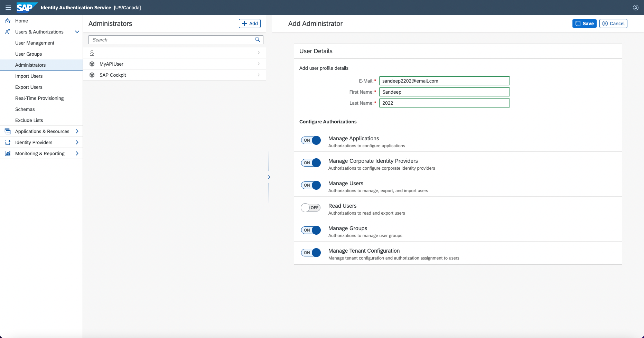Open User Management in the sidebar
This screenshot has width=644, height=338.
(35, 43)
